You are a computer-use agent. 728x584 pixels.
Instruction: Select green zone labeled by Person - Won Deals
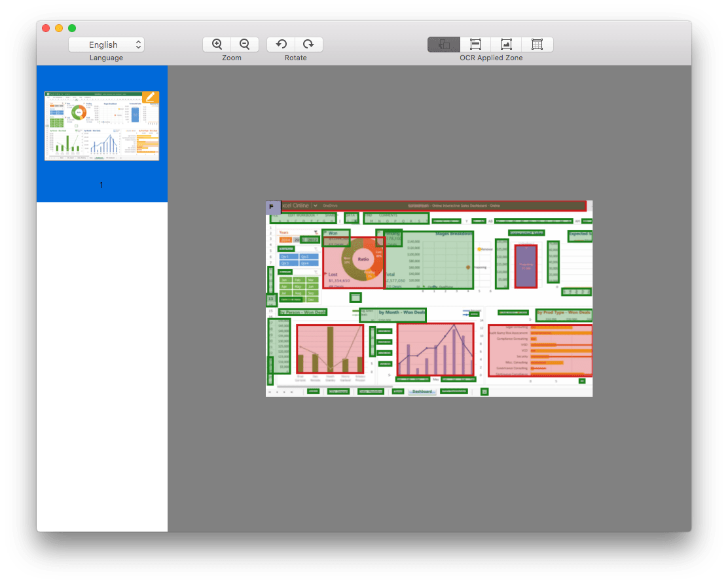[x=302, y=312]
